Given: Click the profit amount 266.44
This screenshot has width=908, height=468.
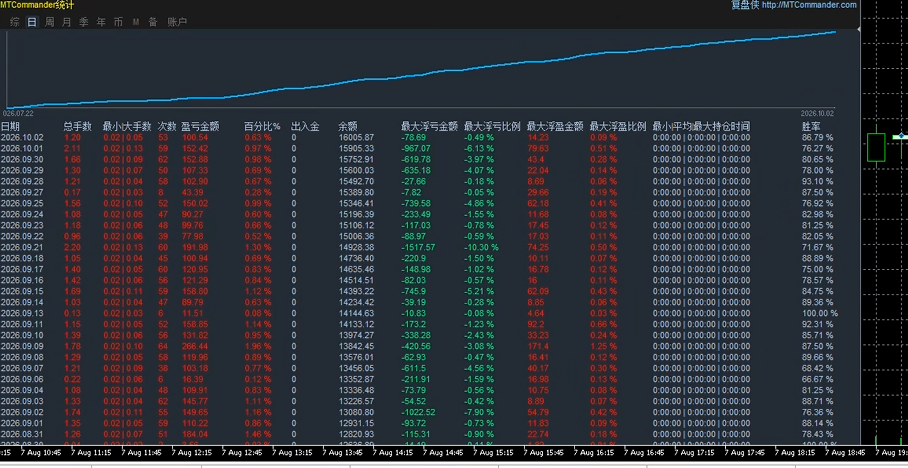Looking at the screenshot, I should pos(195,346).
